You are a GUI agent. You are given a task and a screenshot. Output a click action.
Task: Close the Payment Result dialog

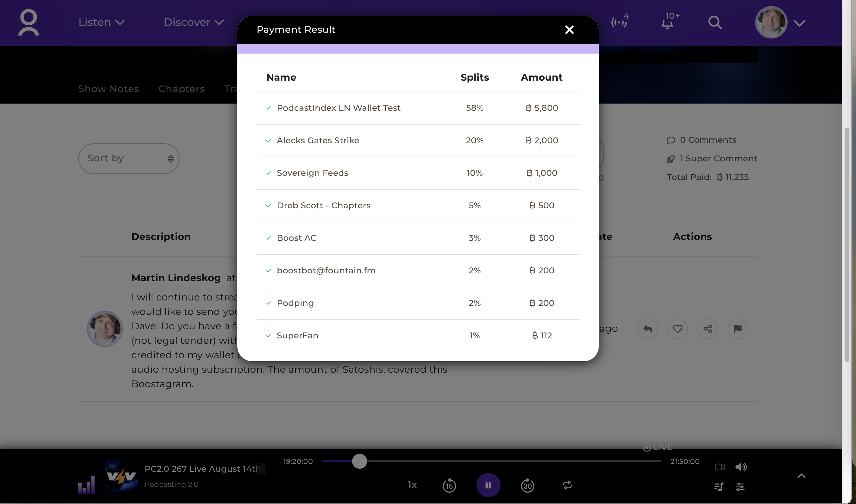pyautogui.click(x=569, y=30)
